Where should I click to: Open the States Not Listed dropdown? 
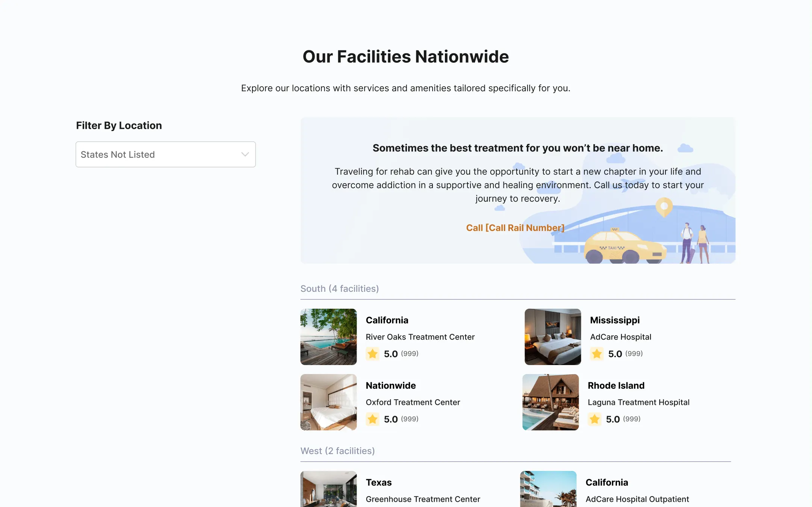tap(165, 154)
